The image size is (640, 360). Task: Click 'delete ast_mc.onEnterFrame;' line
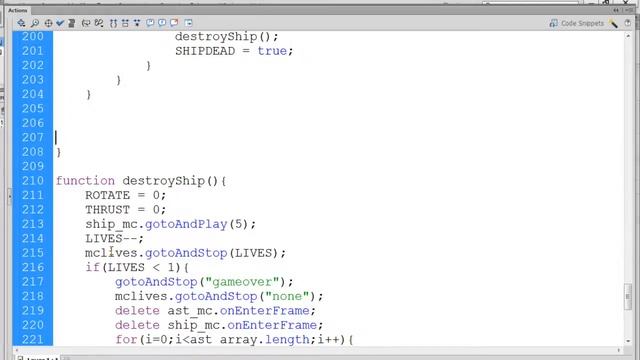(x=216, y=311)
